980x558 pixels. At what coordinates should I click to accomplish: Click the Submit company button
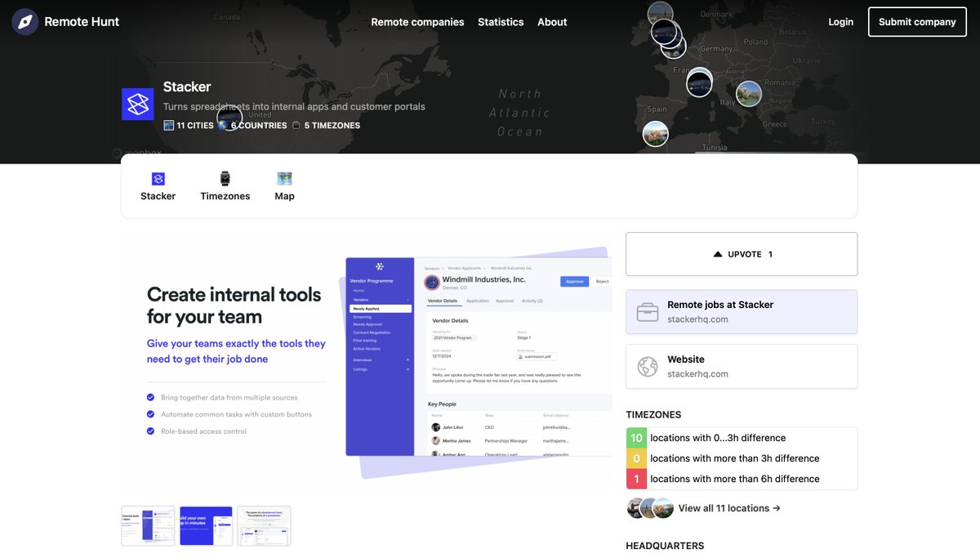tap(917, 22)
